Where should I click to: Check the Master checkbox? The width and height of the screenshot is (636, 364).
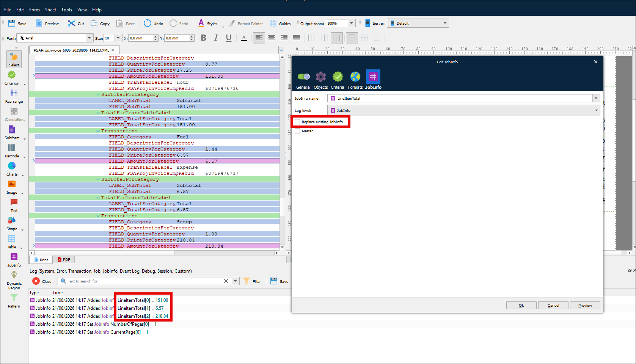298,131
